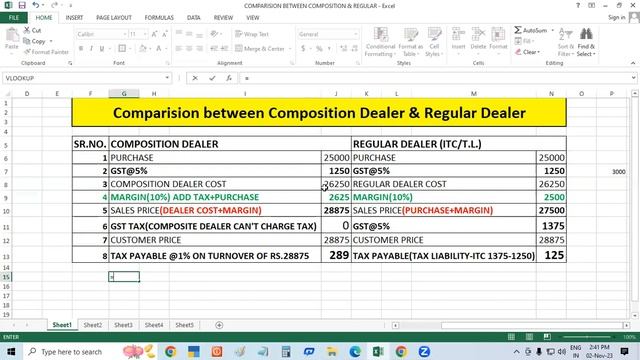The width and height of the screenshot is (640, 360).
Task: Add a new sheet with plus button
Action: pos(219,325)
